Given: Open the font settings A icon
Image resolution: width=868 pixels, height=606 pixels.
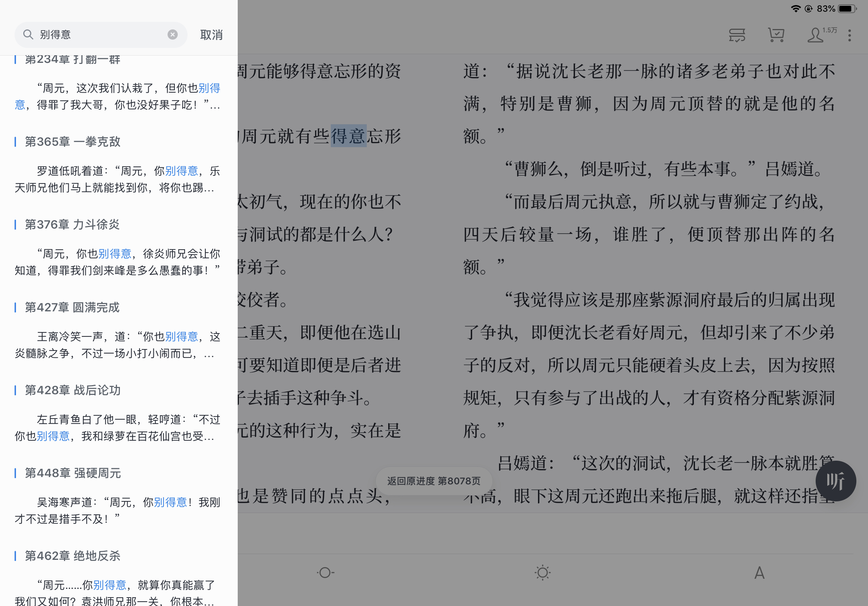Looking at the screenshot, I should (x=760, y=573).
